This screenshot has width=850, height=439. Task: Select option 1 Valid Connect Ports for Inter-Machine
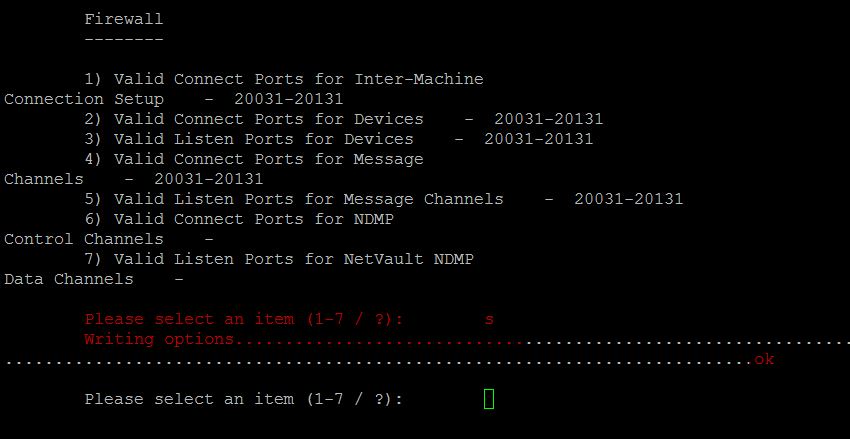(297, 79)
